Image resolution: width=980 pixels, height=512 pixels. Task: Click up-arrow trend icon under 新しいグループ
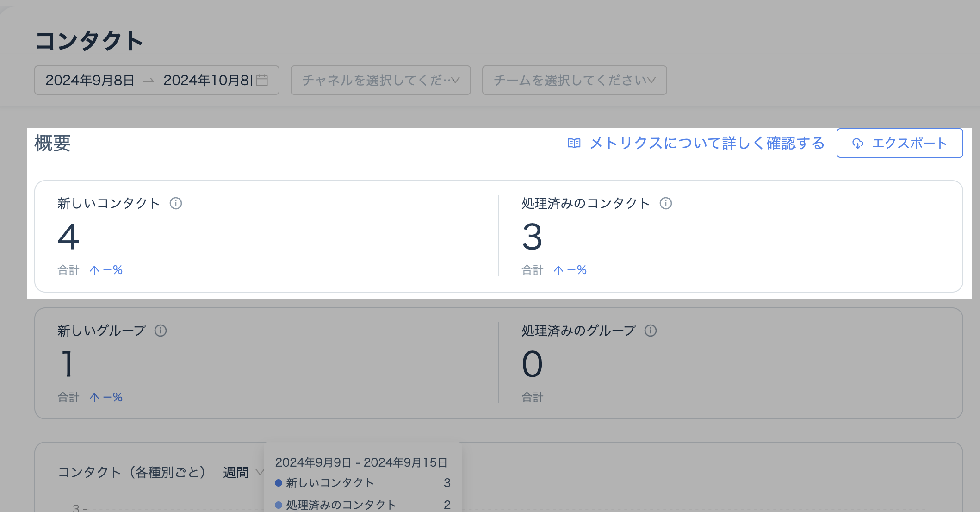coord(94,397)
